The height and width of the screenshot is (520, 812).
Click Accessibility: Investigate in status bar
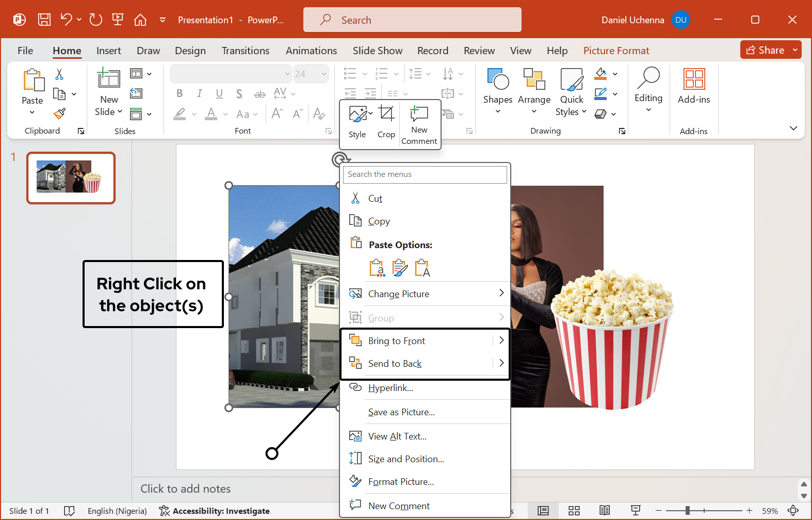point(215,511)
